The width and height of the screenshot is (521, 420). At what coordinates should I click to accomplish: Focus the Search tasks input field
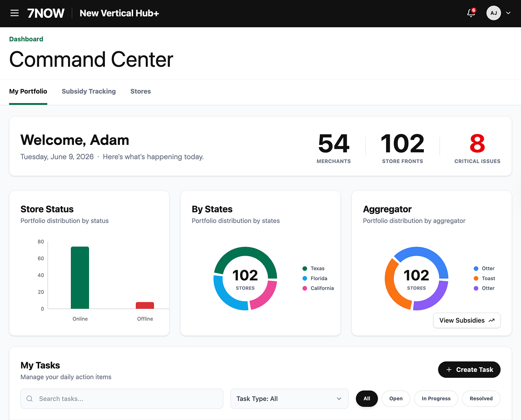pyautogui.click(x=122, y=399)
